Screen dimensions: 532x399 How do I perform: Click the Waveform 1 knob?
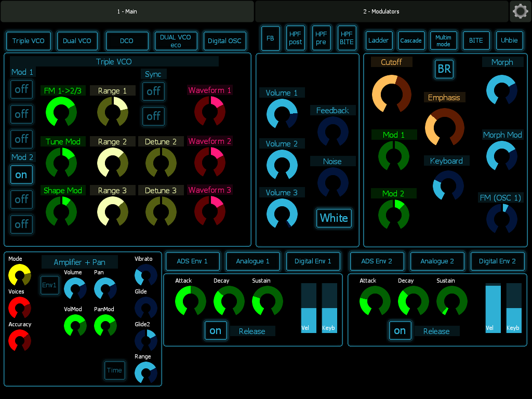coord(210,111)
